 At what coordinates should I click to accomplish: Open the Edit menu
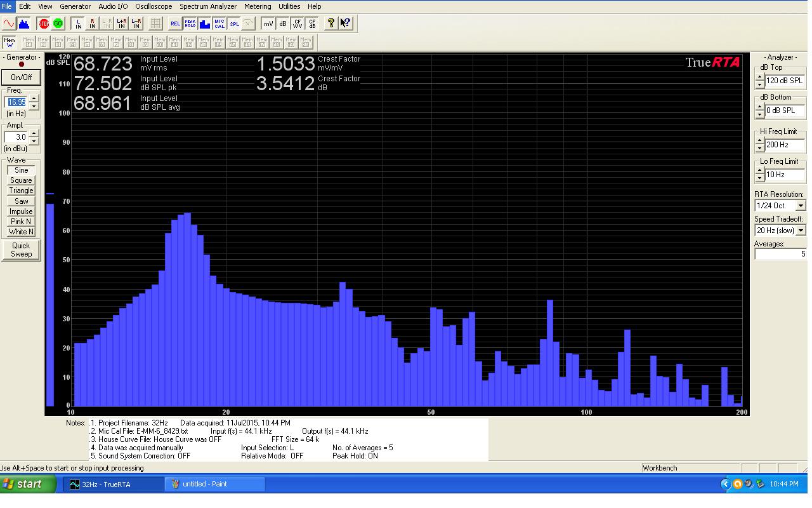pyautogui.click(x=25, y=6)
